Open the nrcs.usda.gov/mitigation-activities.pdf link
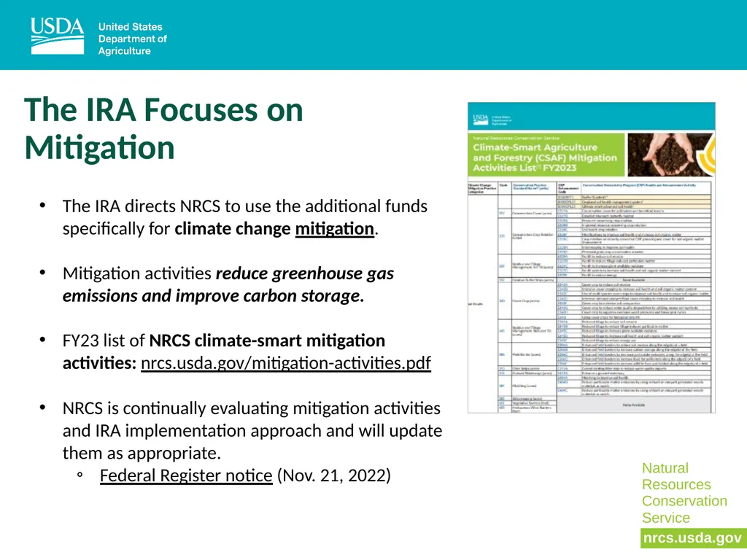 pos(286,363)
